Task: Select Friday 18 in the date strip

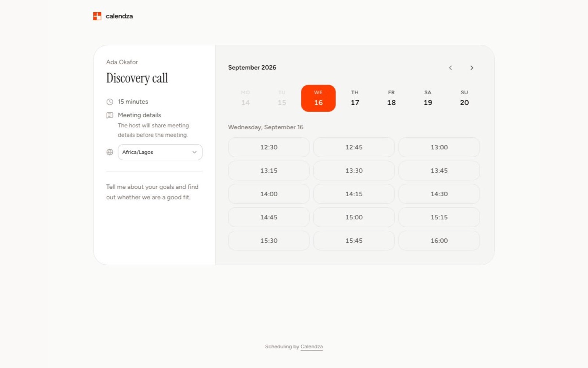Action: coord(391,98)
